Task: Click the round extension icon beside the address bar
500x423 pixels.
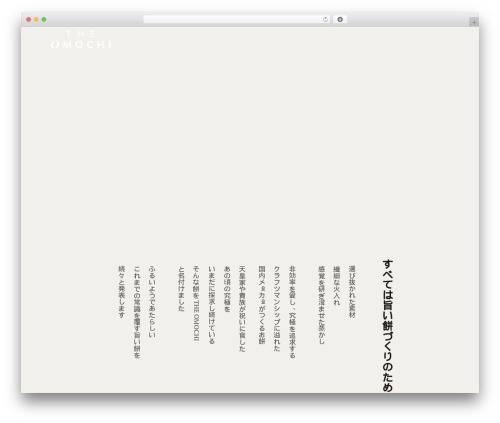Action: [x=340, y=20]
